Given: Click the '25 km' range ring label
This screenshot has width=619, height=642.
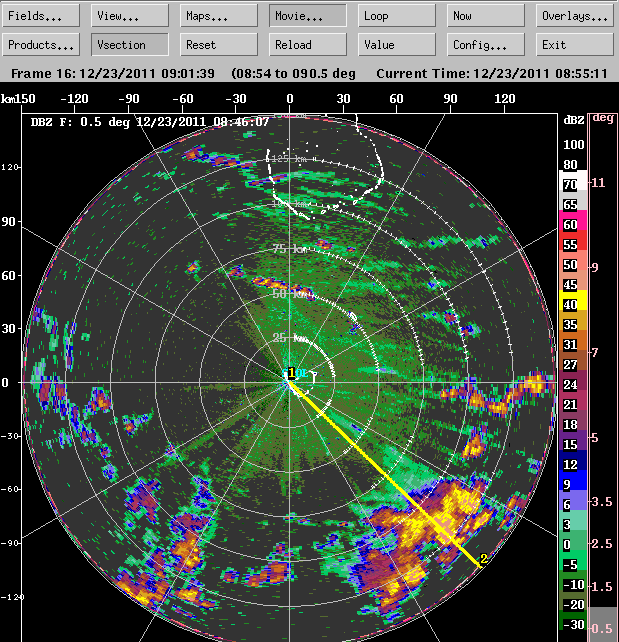Looking at the screenshot, I should pyautogui.click(x=290, y=338).
